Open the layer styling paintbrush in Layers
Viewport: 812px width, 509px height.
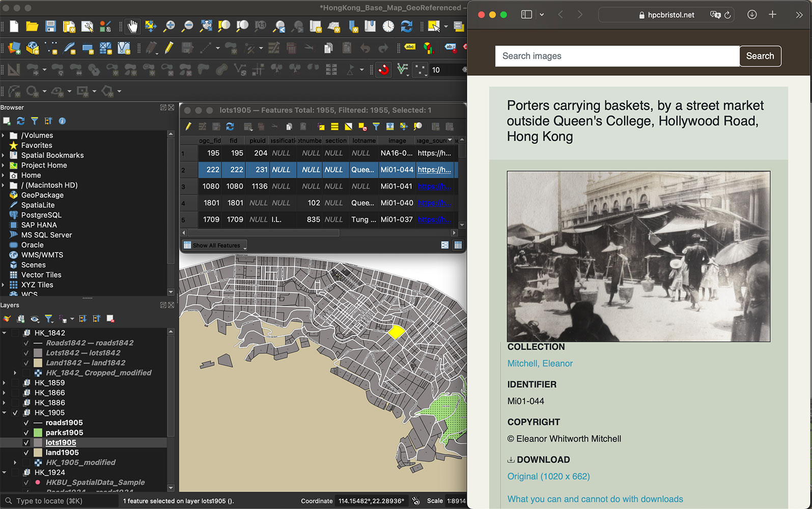7,319
